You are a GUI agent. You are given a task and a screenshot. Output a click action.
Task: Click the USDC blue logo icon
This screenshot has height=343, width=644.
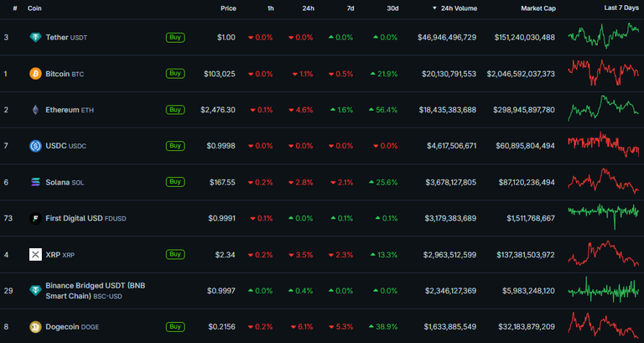click(35, 146)
